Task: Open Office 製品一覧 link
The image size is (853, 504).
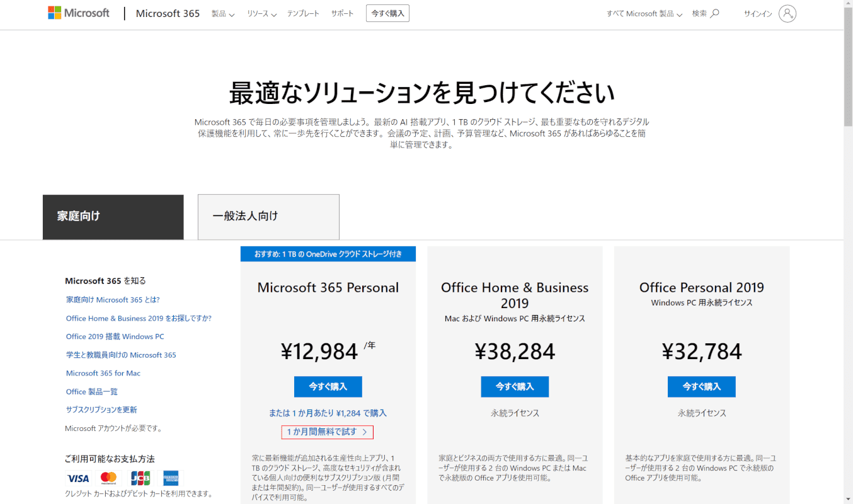Action: click(x=92, y=391)
